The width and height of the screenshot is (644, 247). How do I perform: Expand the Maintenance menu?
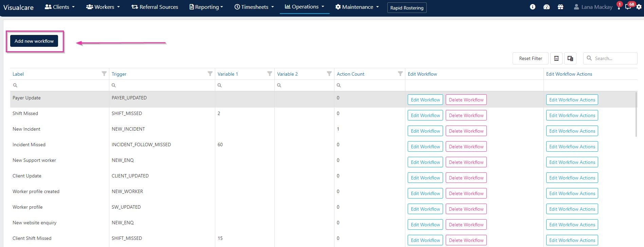[x=357, y=7]
